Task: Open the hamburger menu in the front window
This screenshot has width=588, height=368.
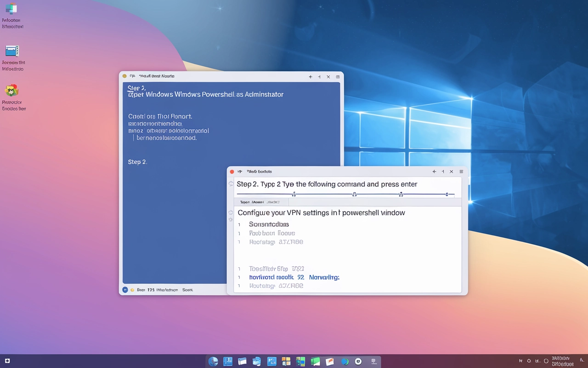Action: coord(461,172)
